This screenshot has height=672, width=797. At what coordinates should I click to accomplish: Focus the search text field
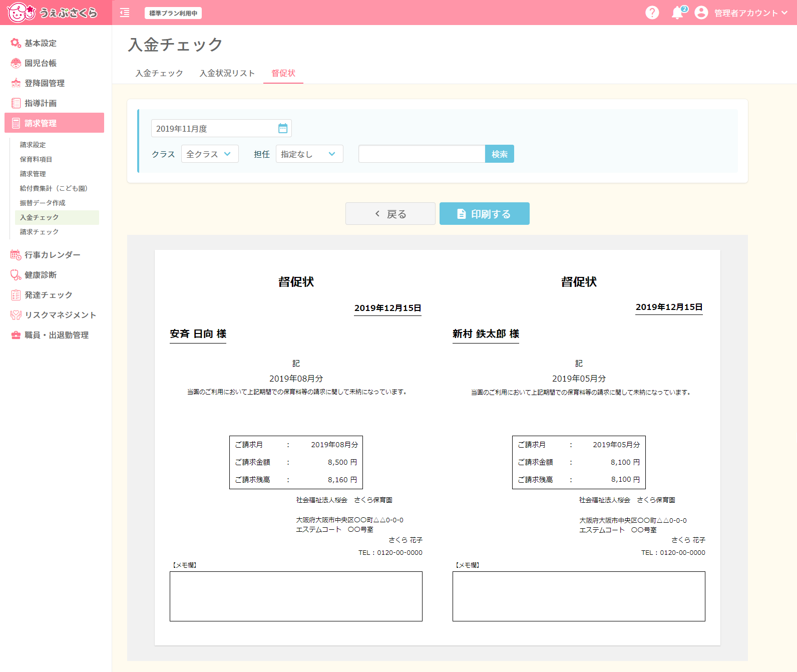click(422, 154)
